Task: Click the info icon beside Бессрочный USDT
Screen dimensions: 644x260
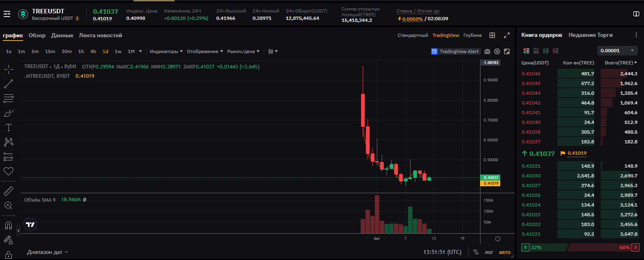Action: [x=77, y=18]
